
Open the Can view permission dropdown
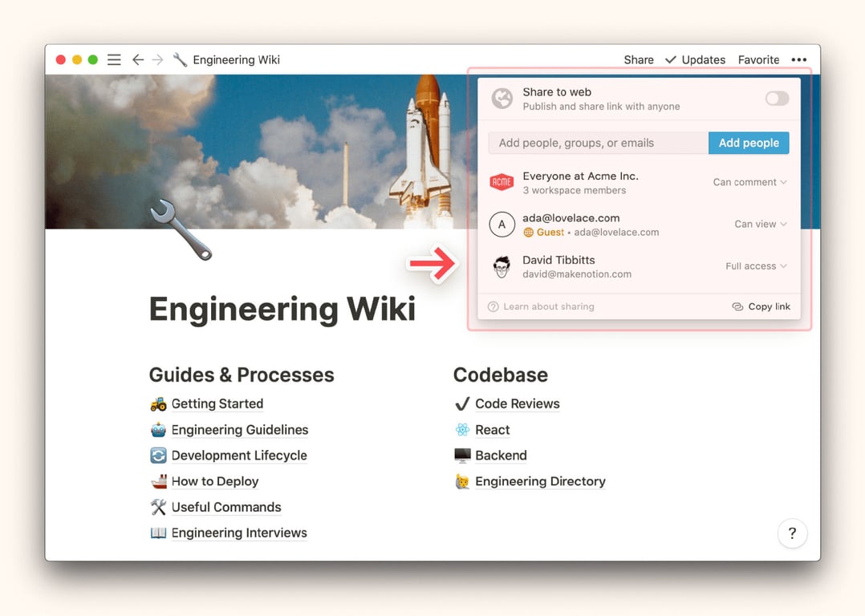760,225
